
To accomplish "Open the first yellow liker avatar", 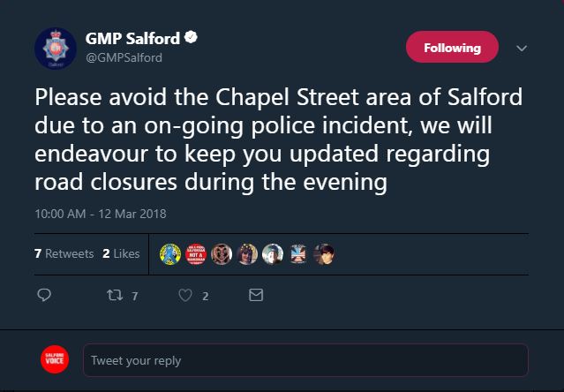I will click(x=169, y=253).
